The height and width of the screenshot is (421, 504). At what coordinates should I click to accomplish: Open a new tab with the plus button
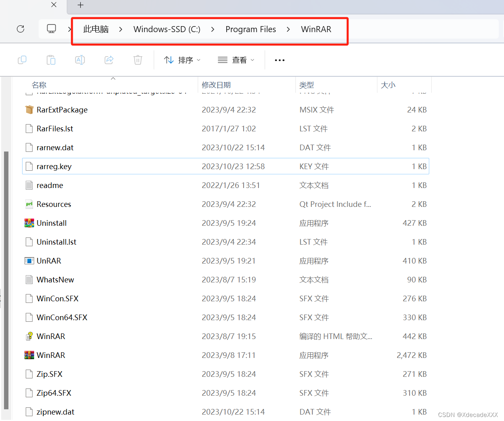80,5
